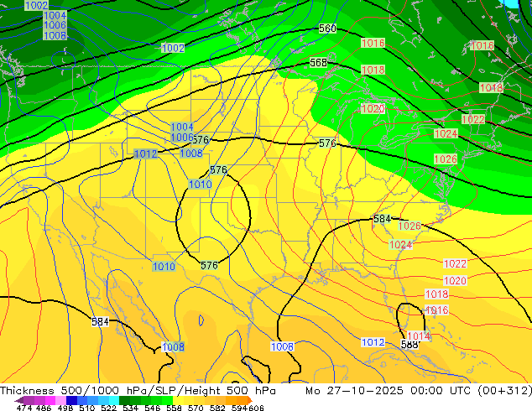Click the 568 height contour label

[318, 62]
